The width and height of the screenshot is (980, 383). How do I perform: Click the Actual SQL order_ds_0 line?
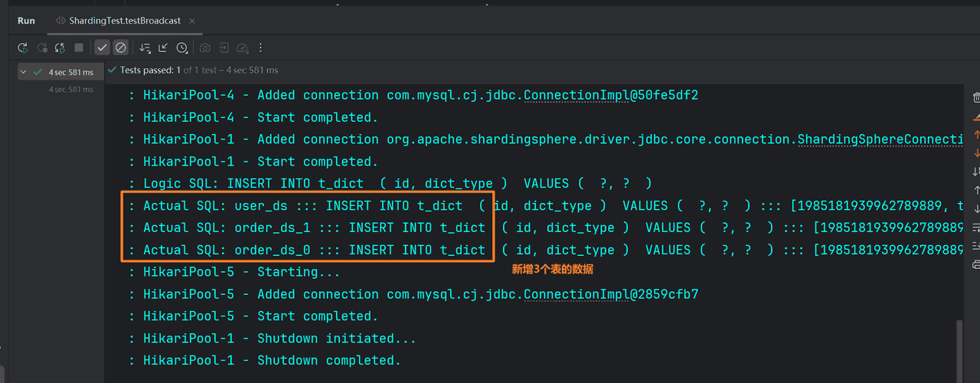(545, 250)
